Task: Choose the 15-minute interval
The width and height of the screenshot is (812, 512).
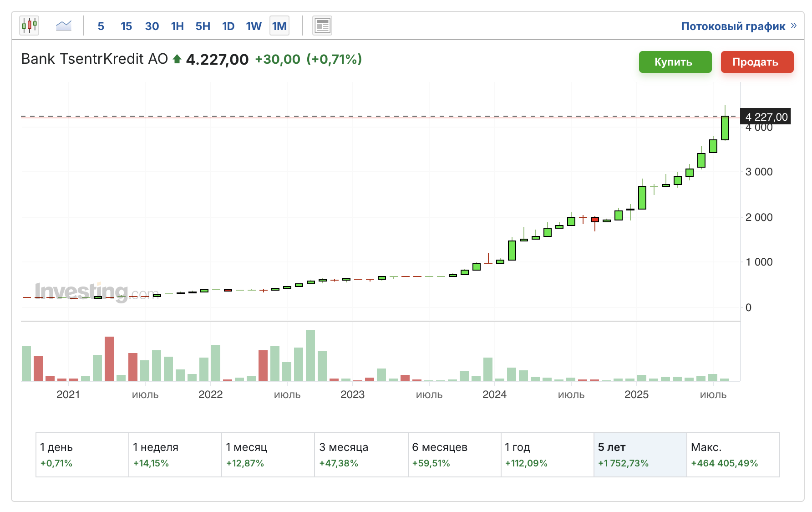Action: [x=126, y=26]
